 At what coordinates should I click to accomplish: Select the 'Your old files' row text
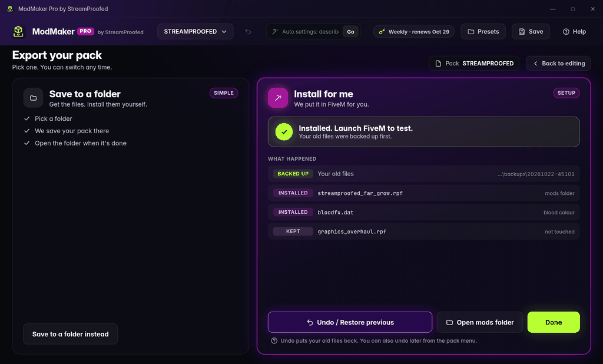pos(335,174)
